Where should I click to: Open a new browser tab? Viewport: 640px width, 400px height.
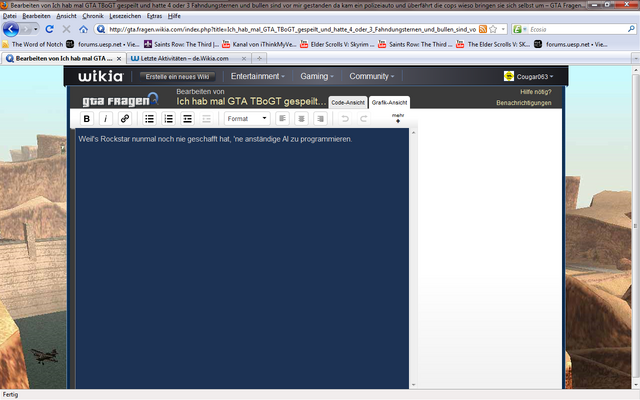click(259, 58)
